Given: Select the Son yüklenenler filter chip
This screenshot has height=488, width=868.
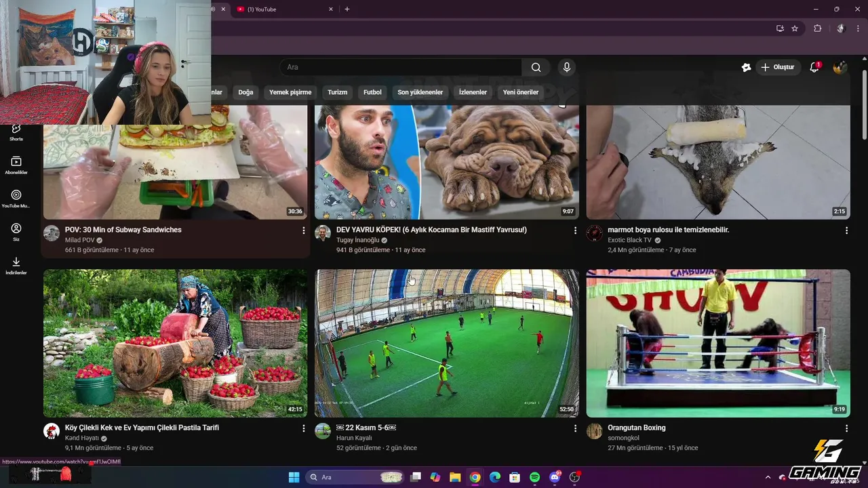Looking at the screenshot, I should pyautogui.click(x=420, y=92).
